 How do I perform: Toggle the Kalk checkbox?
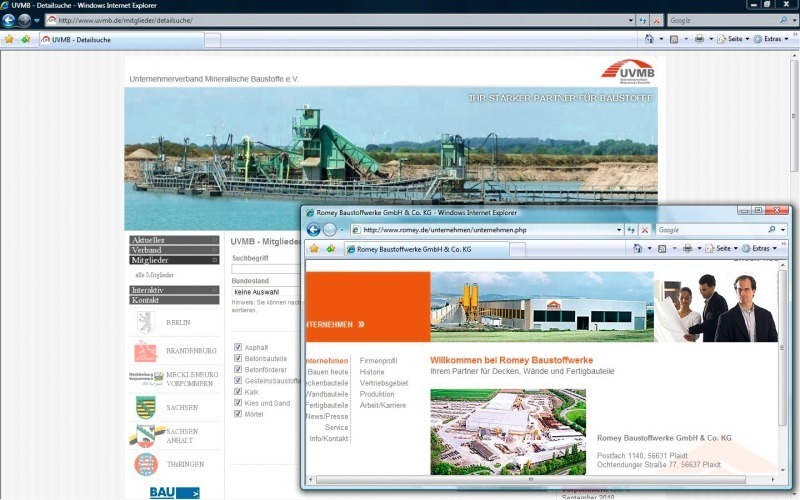(238, 392)
